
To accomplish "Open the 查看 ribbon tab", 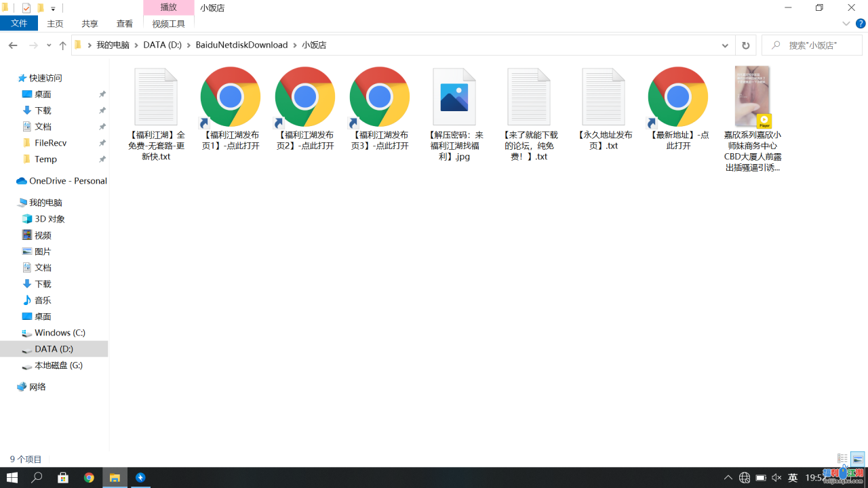I will [x=125, y=24].
